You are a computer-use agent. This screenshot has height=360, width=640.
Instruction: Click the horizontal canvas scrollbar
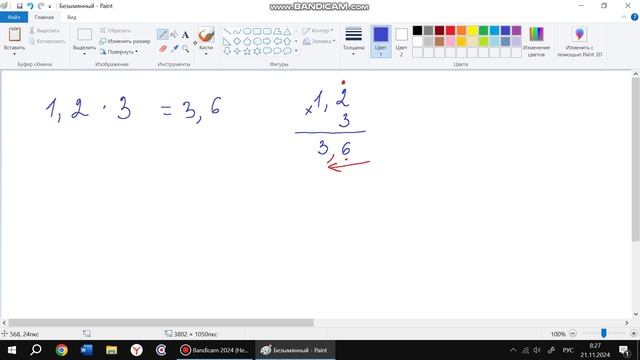click(x=161, y=323)
